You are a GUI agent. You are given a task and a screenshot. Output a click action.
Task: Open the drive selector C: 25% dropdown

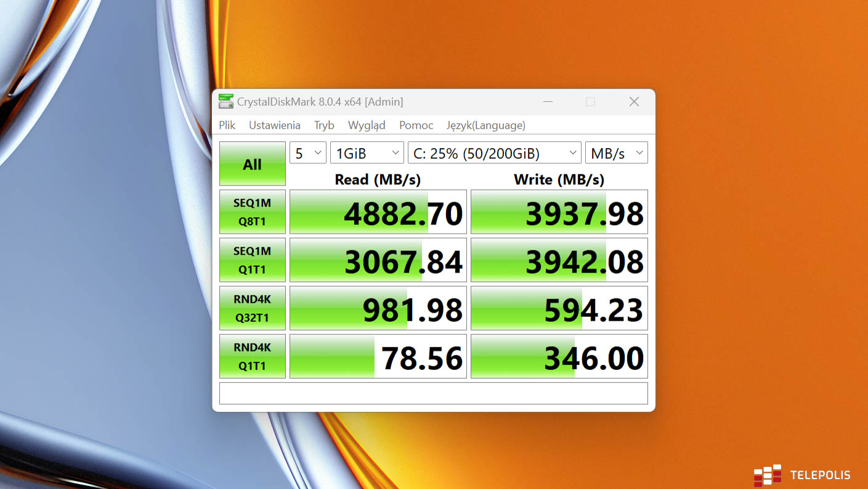(494, 153)
